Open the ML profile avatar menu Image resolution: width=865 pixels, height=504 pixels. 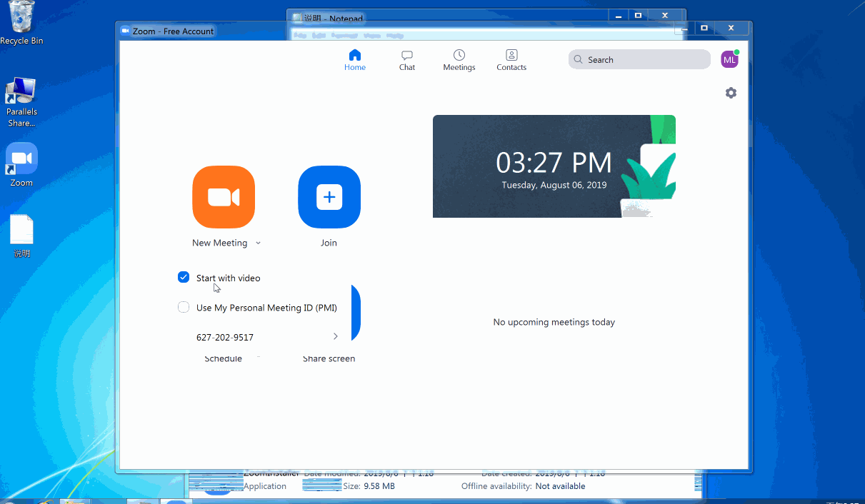coord(729,60)
